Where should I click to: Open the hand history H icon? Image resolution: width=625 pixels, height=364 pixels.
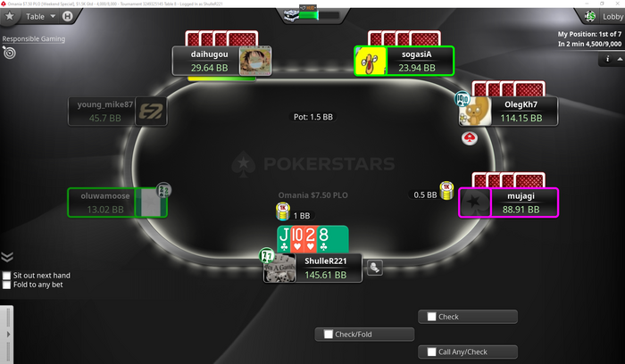pos(67,16)
